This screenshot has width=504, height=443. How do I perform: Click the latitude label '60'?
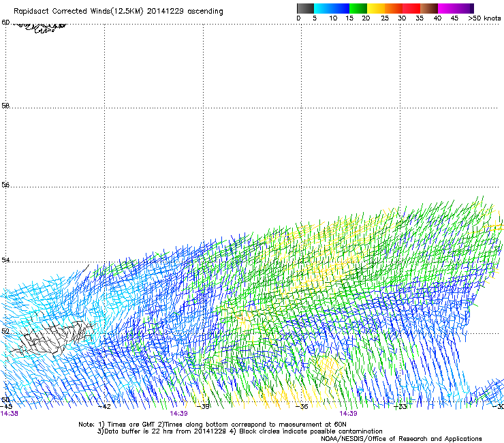(x=5, y=22)
